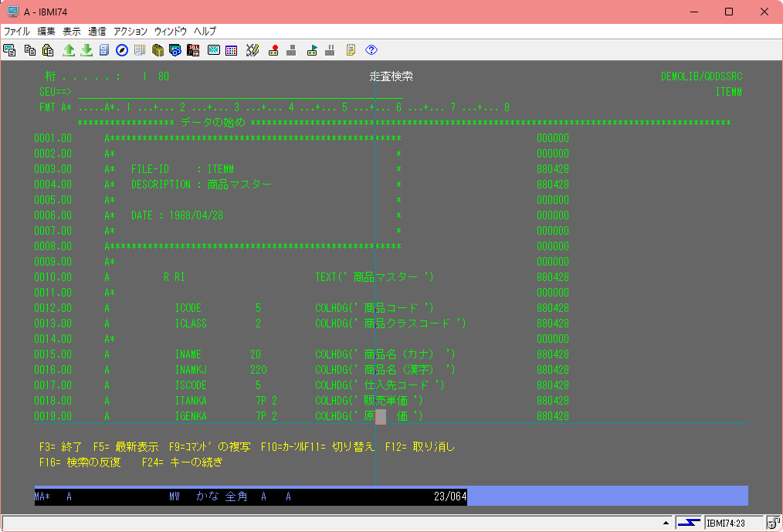This screenshot has height=532, width=783.
Task: Click F5= 最新表示 function key label
Action: point(126,447)
